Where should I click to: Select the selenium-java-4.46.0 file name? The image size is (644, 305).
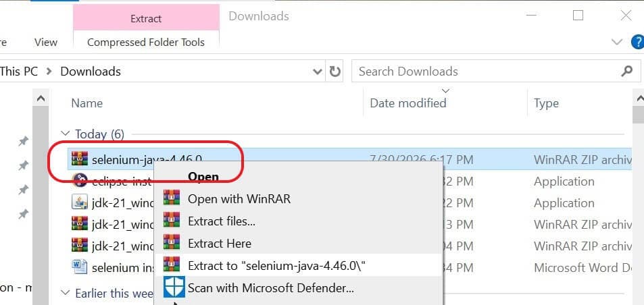147,159
